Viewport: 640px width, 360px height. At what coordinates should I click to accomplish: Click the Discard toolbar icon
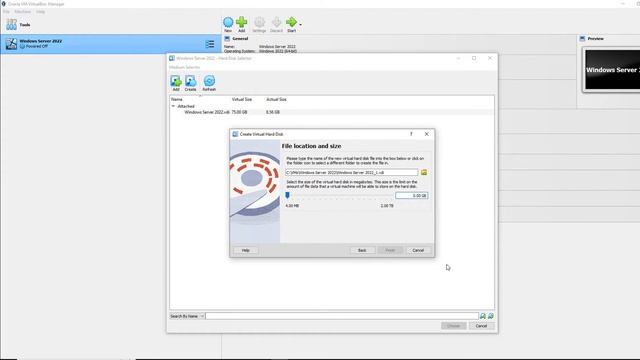coord(276,22)
